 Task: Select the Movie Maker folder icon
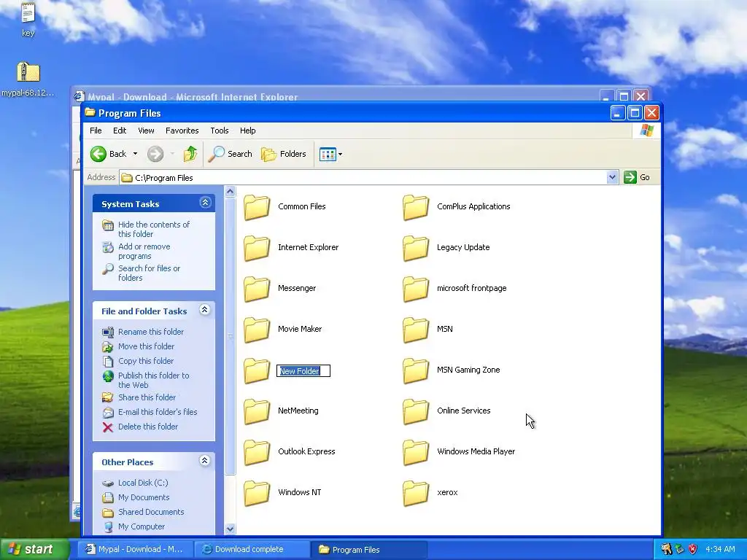click(257, 330)
